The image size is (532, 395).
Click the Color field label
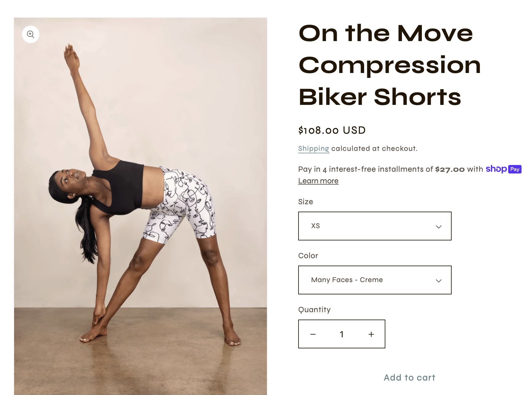click(x=308, y=256)
